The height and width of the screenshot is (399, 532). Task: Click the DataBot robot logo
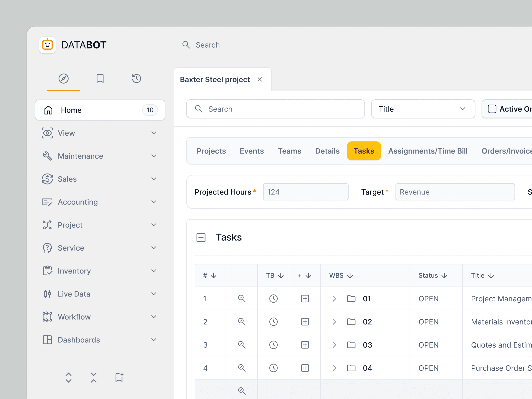[47, 45]
